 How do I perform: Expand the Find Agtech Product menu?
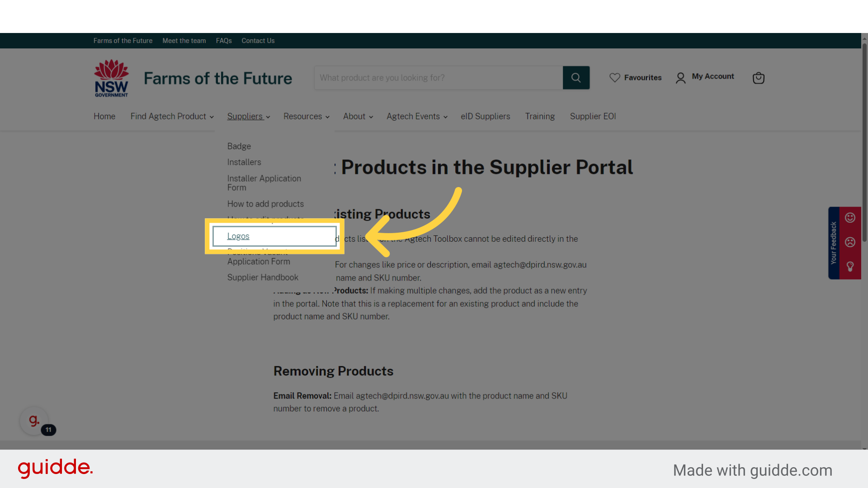pyautogui.click(x=172, y=117)
